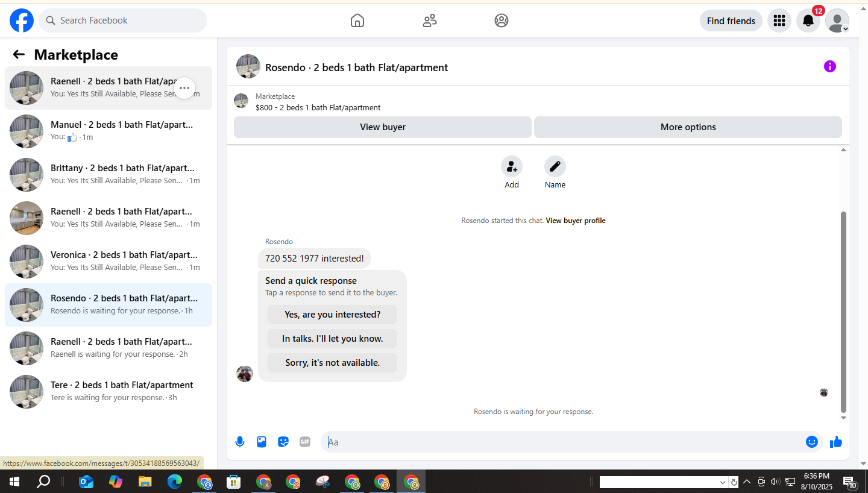Send quick response 'Sorry, it's not available.'
Screen dimensions: 868x493
tap(333, 363)
